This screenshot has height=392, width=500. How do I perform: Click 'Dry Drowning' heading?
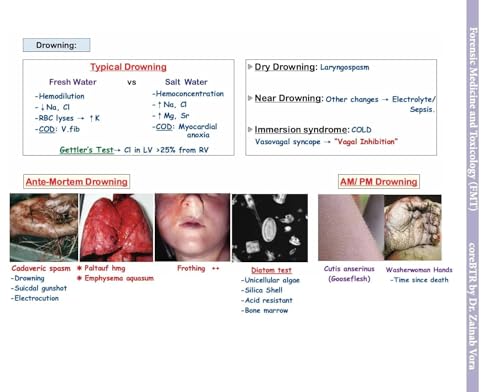click(x=284, y=67)
